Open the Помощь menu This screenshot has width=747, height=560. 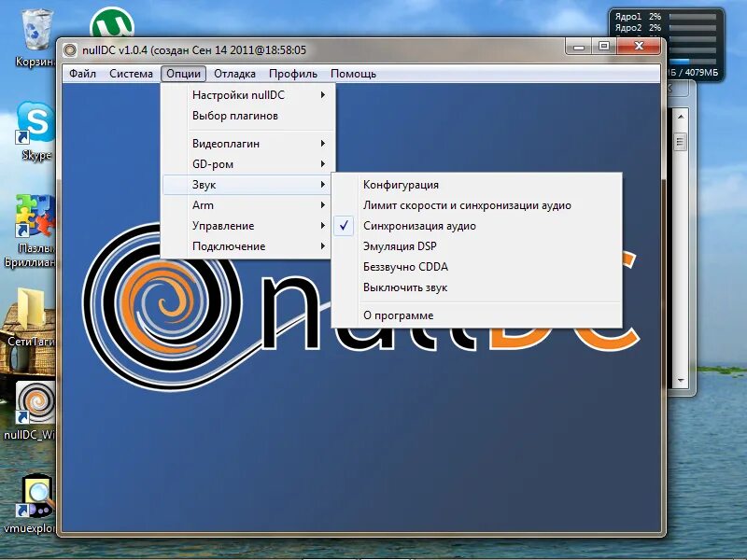(354, 74)
